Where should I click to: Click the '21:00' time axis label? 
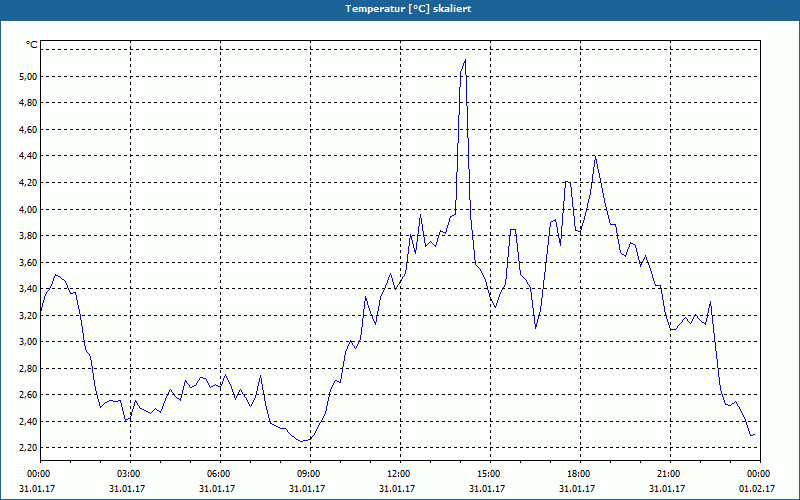670,474
